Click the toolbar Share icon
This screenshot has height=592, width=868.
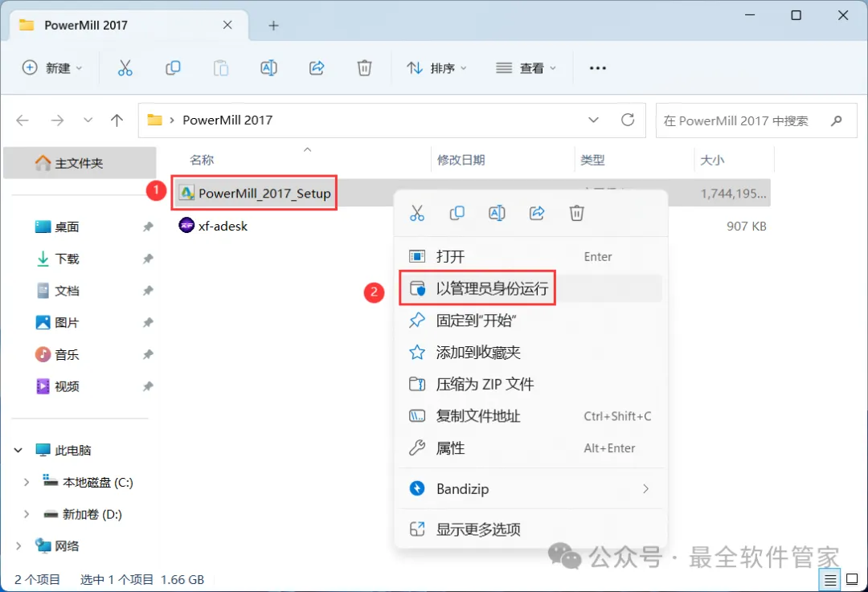tap(317, 68)
